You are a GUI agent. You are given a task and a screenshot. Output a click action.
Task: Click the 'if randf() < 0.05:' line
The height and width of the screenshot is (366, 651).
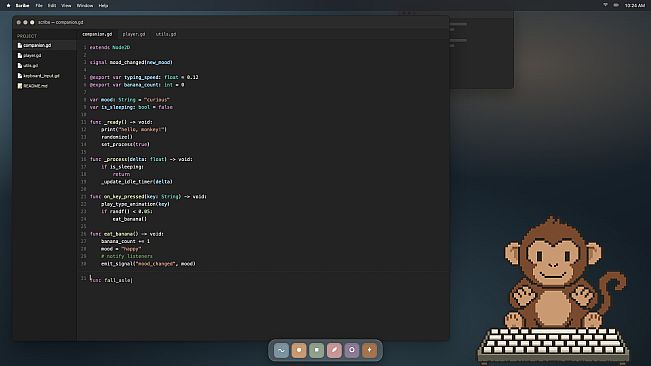(127, 212)
